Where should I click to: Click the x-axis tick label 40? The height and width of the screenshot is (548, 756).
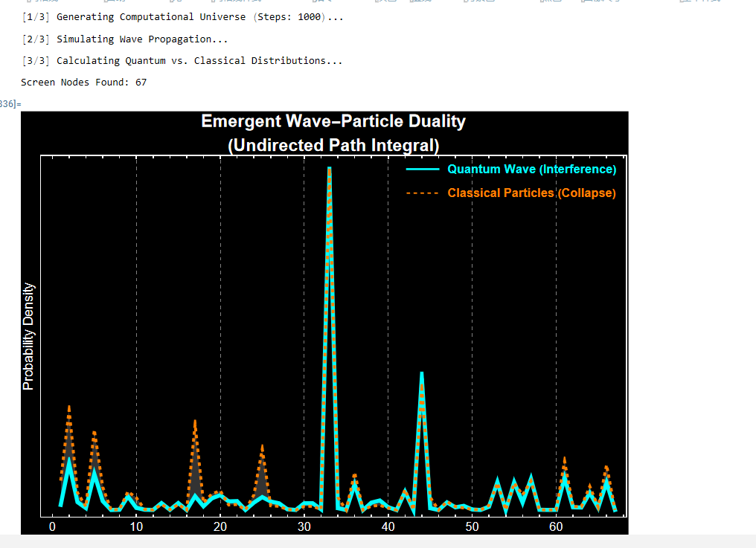388,527
